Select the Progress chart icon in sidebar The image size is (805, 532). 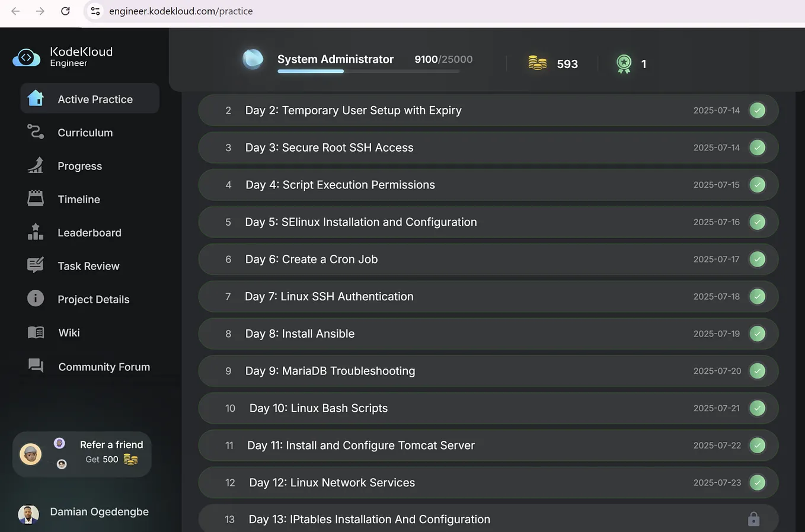tap(36, 166)
